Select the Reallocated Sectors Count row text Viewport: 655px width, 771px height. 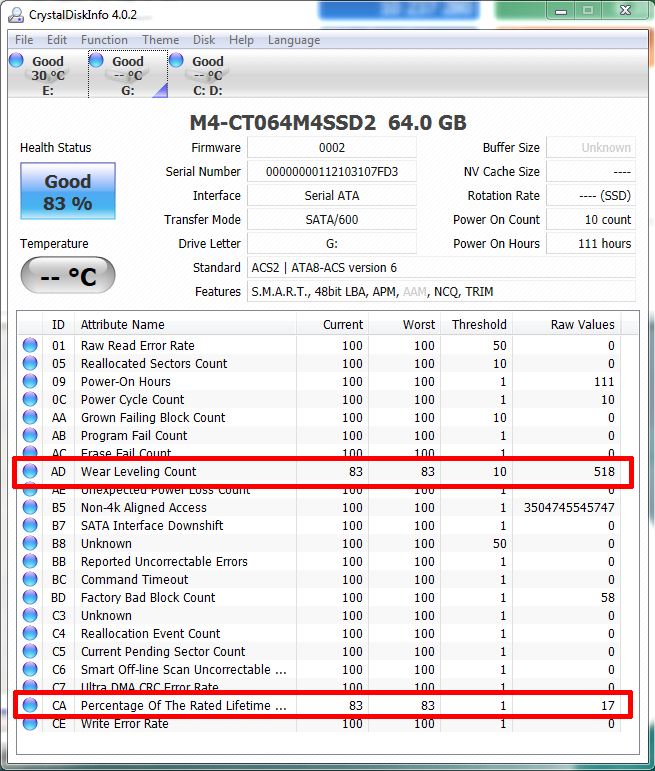pyautogui.click(x=154, y=363)
